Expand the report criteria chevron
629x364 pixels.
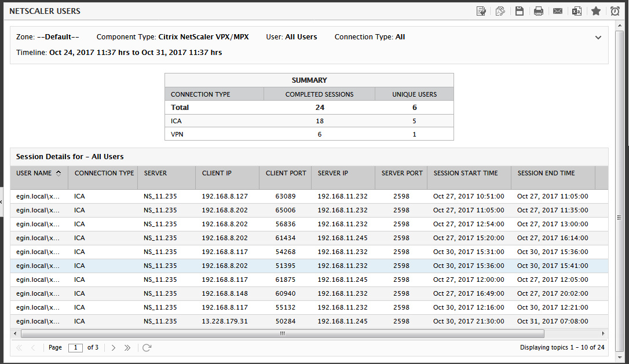pyautogui.click(x=598, y=38)
